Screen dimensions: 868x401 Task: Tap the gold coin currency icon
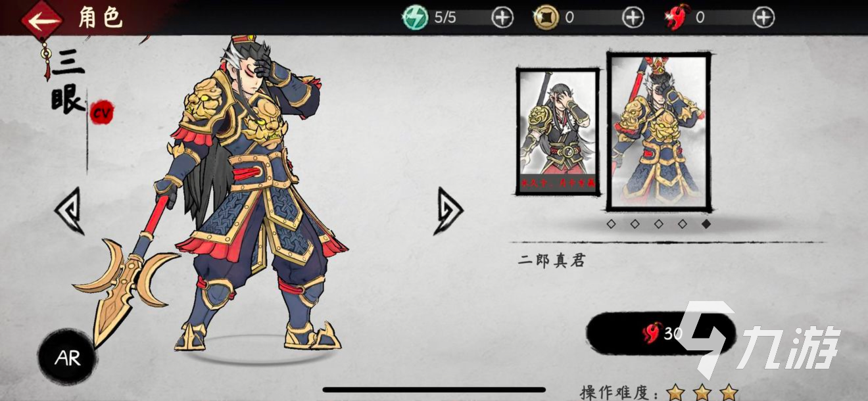click(x=545, y=18)
